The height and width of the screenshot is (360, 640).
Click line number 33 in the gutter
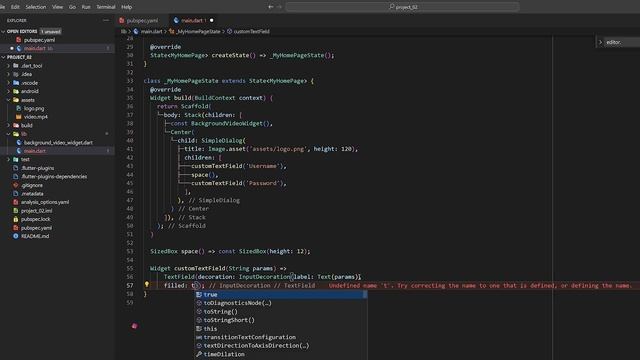tap(129, 81)
